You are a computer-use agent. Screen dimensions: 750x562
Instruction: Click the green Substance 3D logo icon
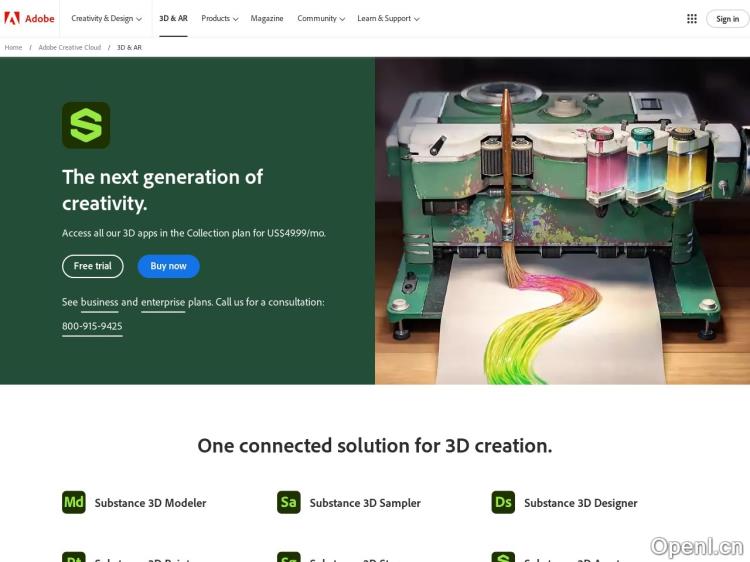(86, 125)
